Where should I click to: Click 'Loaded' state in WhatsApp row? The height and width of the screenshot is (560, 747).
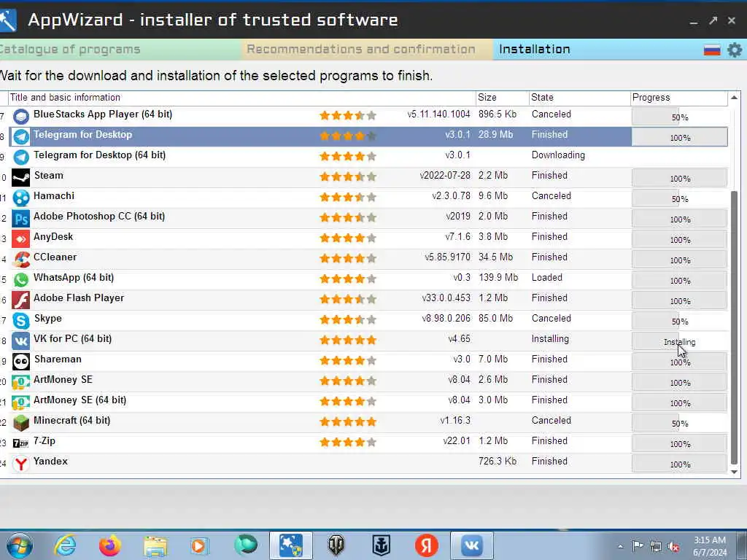[547, 278]
